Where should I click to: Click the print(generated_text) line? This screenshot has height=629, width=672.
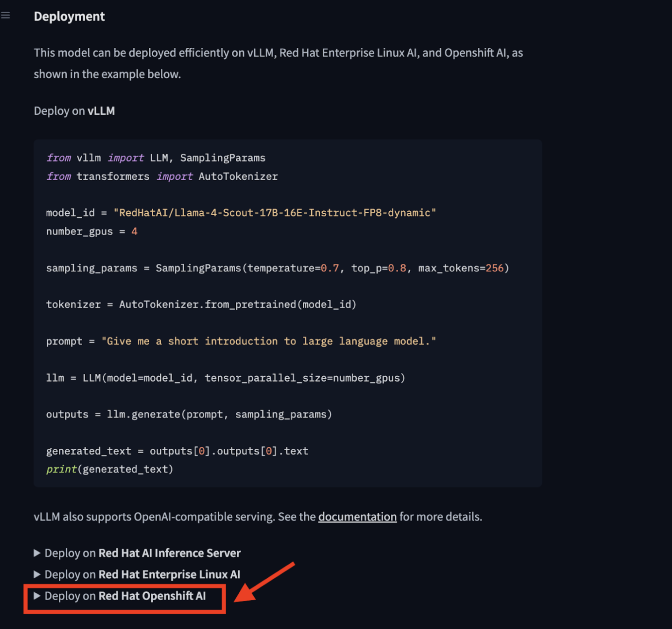[x=110, y=469]
